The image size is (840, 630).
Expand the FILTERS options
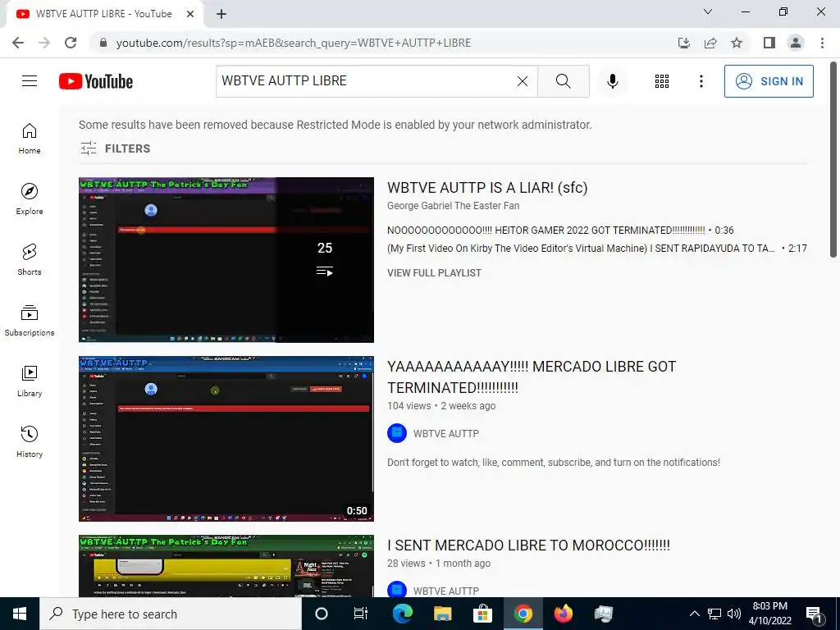point(115,148)
